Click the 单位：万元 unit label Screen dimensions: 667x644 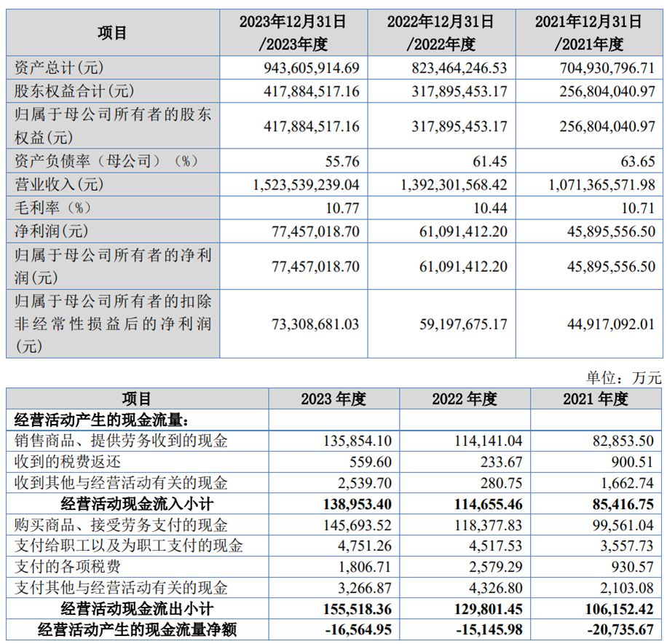624,378
